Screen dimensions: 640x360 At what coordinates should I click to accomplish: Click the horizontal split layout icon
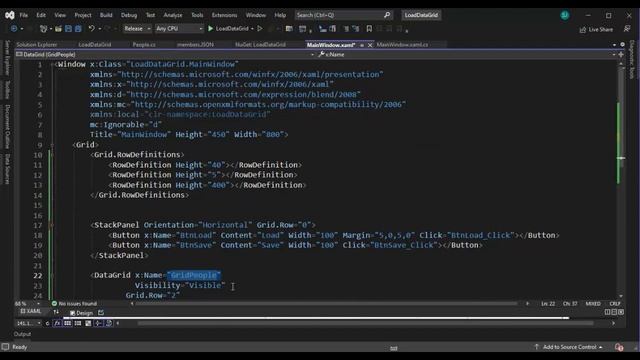614,312
